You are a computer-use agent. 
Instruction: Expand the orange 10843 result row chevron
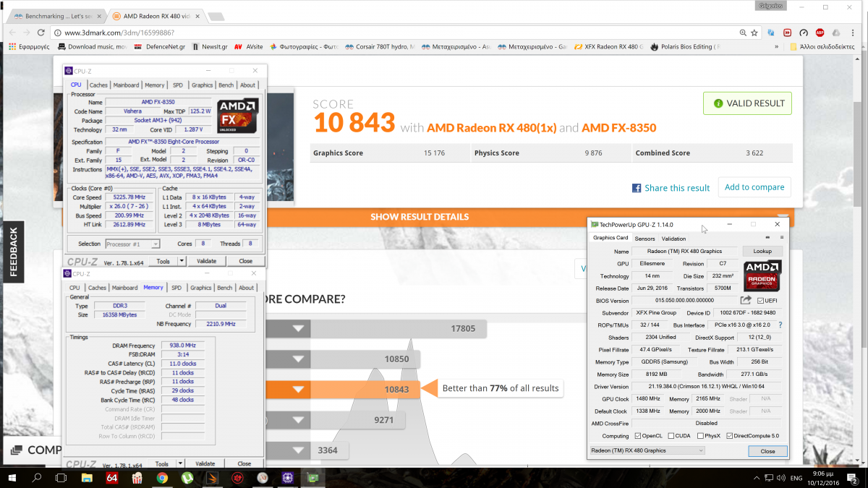pyautogui.click(x=298, y=390)
